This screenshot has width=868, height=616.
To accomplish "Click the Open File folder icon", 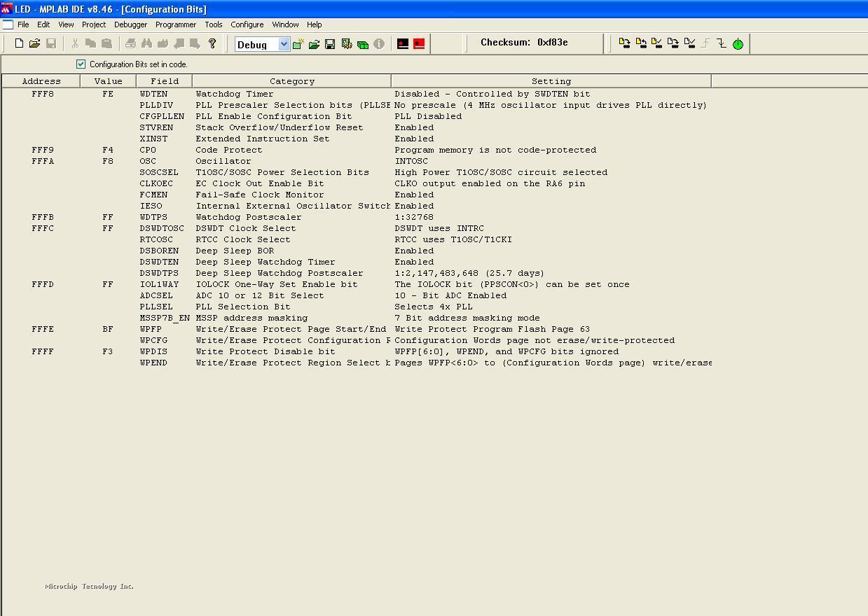I will tap(34, 43).
